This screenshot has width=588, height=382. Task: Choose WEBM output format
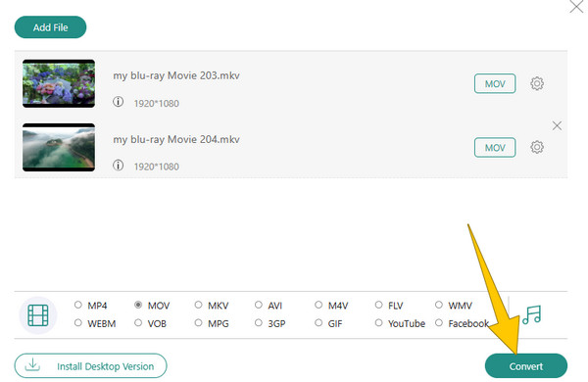[x=78, y=323]
